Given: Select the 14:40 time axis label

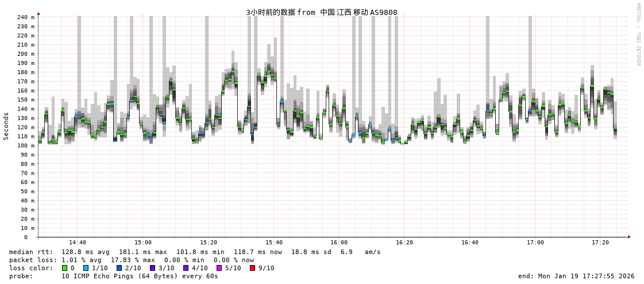Looking at the screenshot, I should coord(78,243).
